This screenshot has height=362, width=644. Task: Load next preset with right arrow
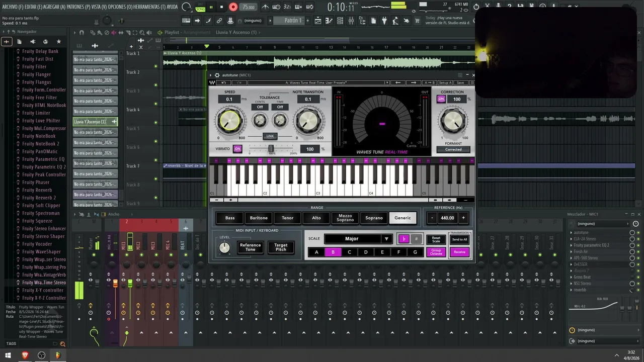[x=414, y=82]
